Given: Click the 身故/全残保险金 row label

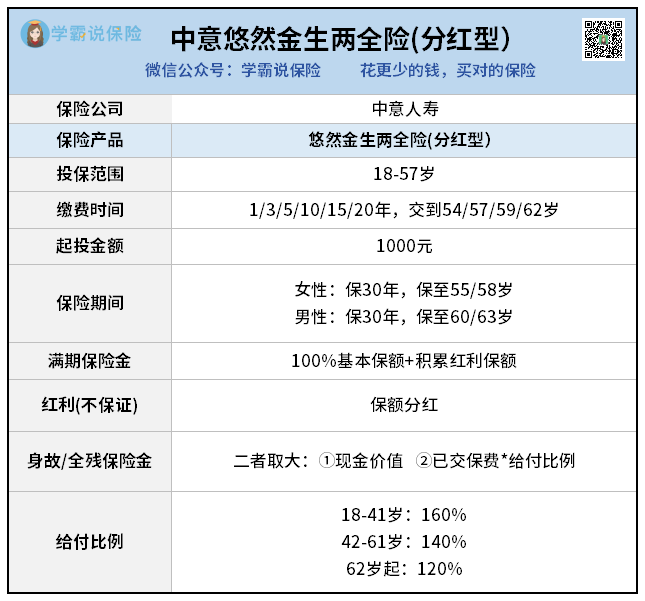Looking at the screenshot, I should click(90, 461).
